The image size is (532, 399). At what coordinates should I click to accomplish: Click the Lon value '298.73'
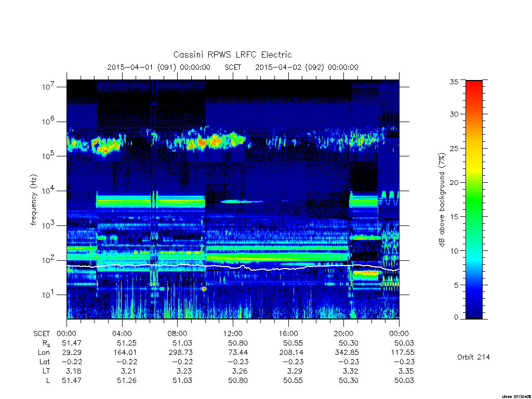180,353
